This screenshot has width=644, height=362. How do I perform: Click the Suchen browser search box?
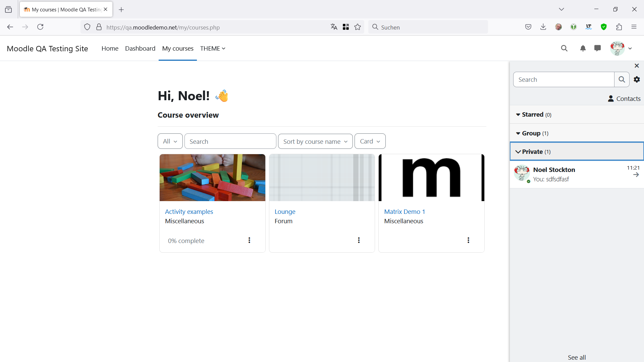click(x=428, y=27)
